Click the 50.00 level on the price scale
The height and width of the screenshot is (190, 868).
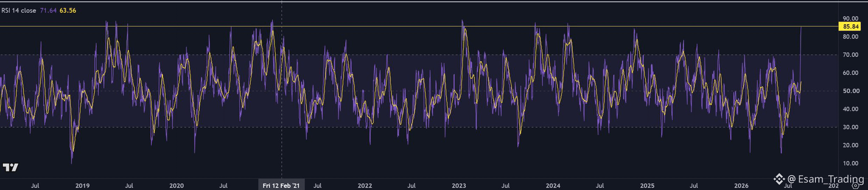[x=851, y=91]
